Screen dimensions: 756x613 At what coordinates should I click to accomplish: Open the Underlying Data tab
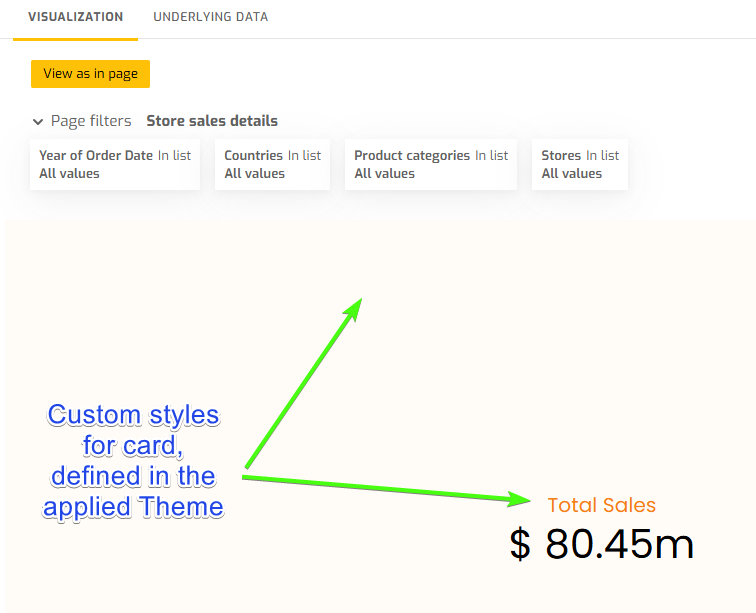(210, 17)
